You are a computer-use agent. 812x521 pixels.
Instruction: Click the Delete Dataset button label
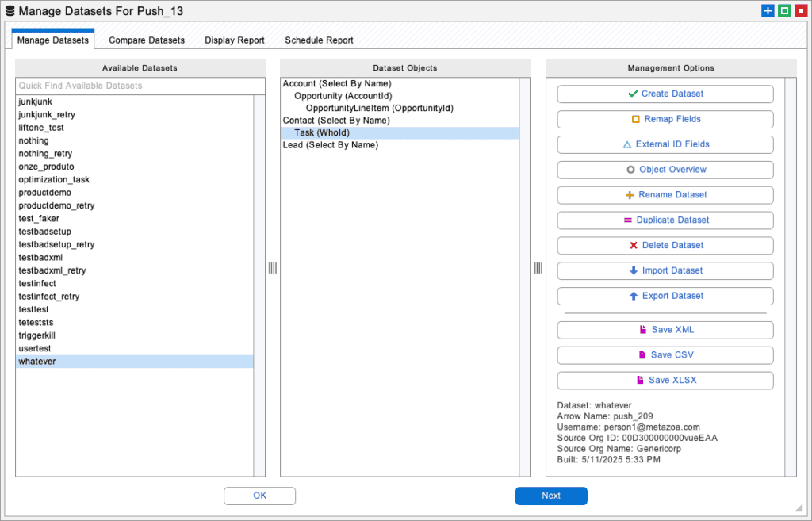[x=672, y=246]
